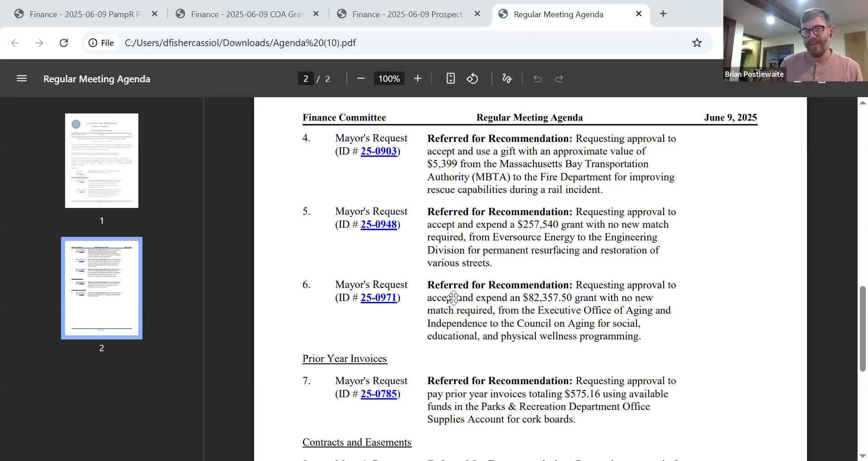Open link ID 25-0785
The image size is (868, 461).
point(378,394)
